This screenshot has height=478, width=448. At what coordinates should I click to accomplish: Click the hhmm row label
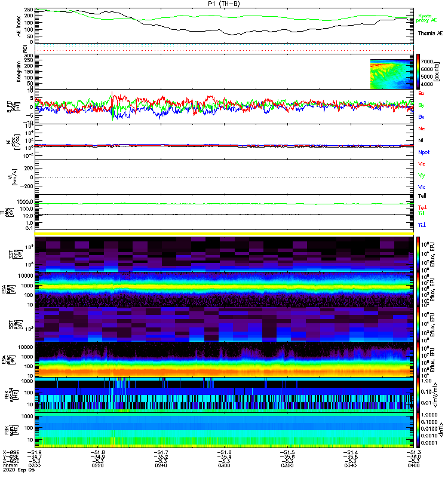(10, 465)
